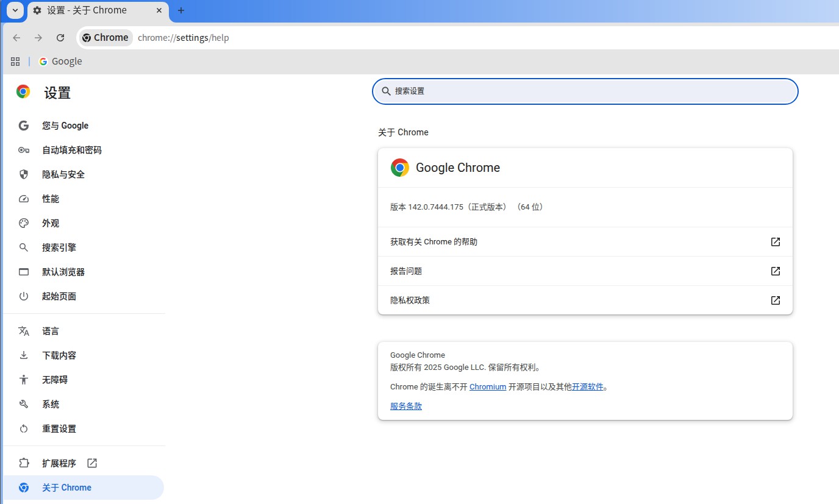Open 自动填充和密码 section
Image resolution: width=839 pixels, height=504 pixels.
coord(84,150)
